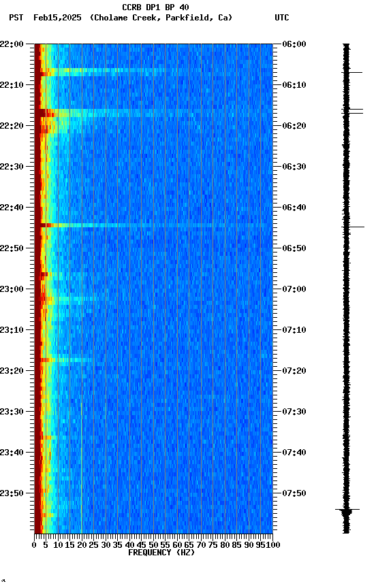Click the 90 Hz frequency axis label
376x588 pixels.
[x=249, y=545]
